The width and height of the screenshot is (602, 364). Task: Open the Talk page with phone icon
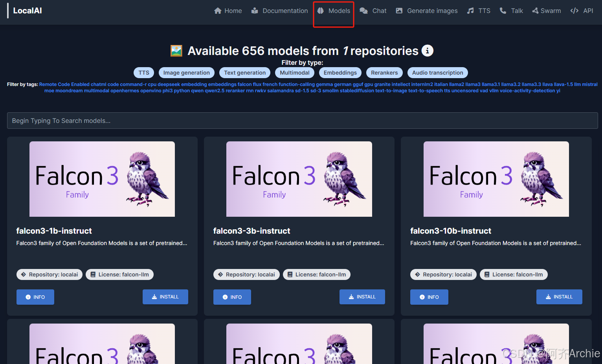click(511, 11)
